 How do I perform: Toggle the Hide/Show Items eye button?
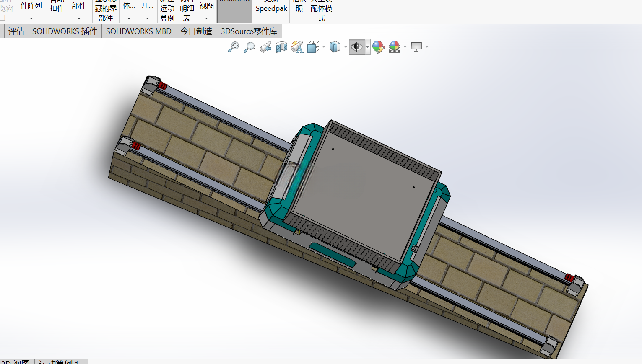[x=357, y=47]
